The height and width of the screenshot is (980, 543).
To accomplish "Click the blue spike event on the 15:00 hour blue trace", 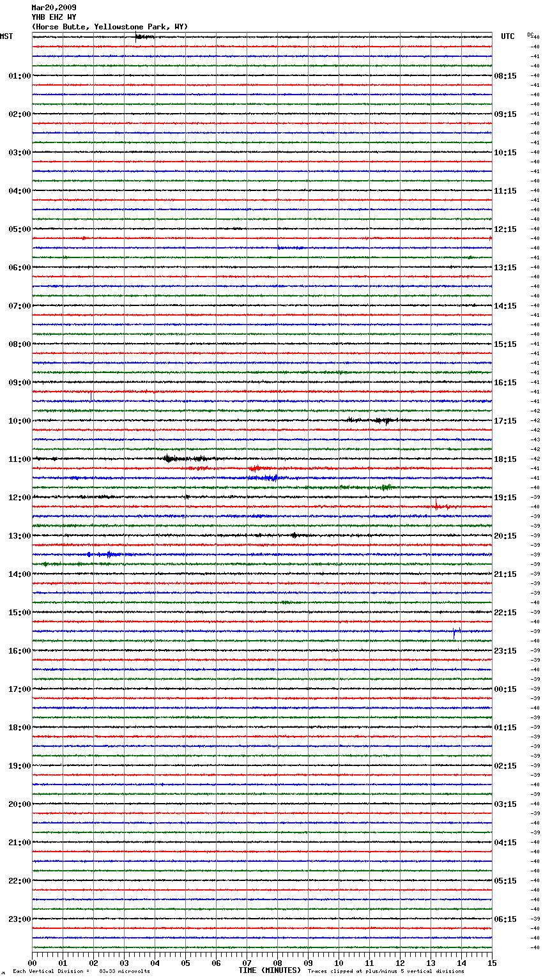I will 454,633.
